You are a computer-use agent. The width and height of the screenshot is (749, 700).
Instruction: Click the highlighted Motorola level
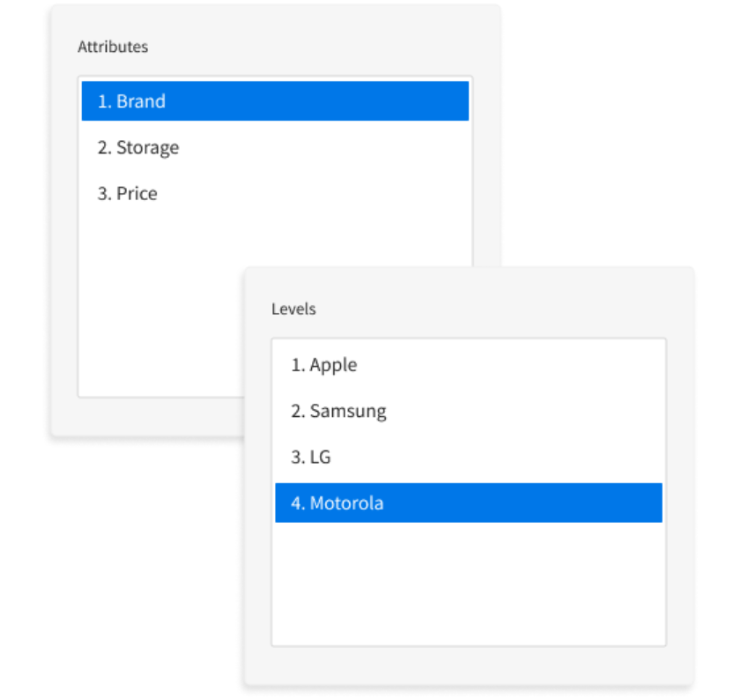(346, 503)
